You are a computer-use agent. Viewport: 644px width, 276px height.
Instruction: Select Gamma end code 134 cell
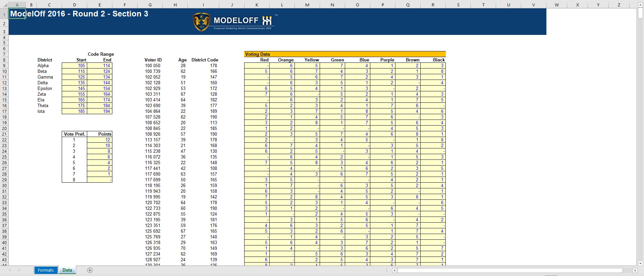pyautogui.click(x=100, y=77)
